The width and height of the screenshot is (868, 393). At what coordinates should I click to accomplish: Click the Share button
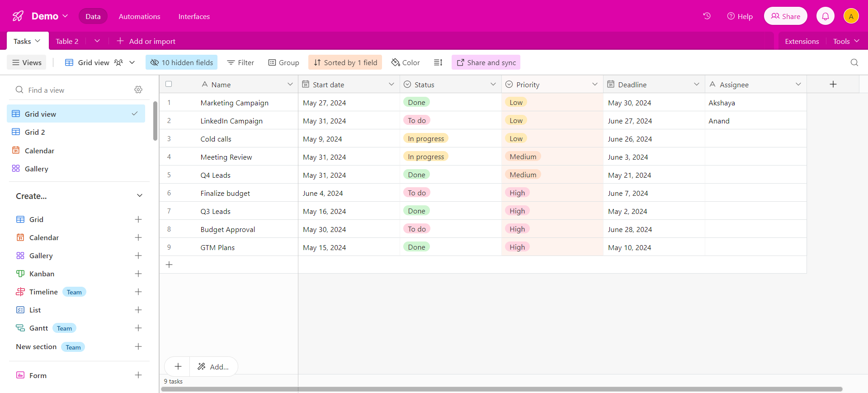pos(786,16)
